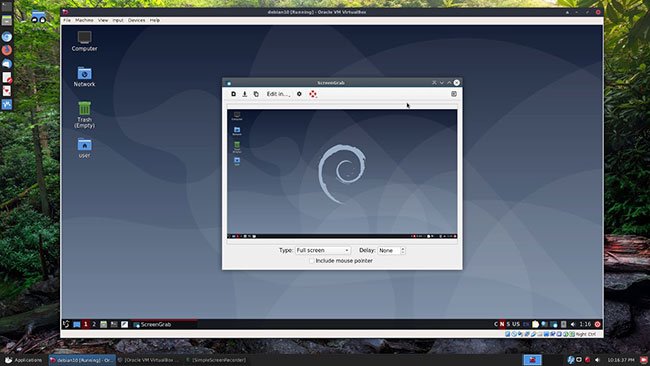Switch to guest workspace 1
Image resolution: width=650 pixels, height=366 pixels.
click(x=86, y=324)
